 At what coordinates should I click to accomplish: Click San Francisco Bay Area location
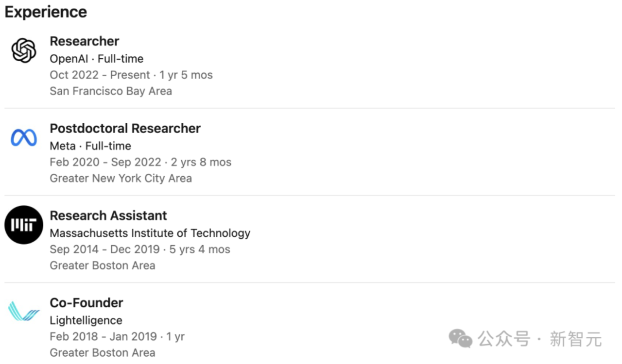(x=111, y=91)
